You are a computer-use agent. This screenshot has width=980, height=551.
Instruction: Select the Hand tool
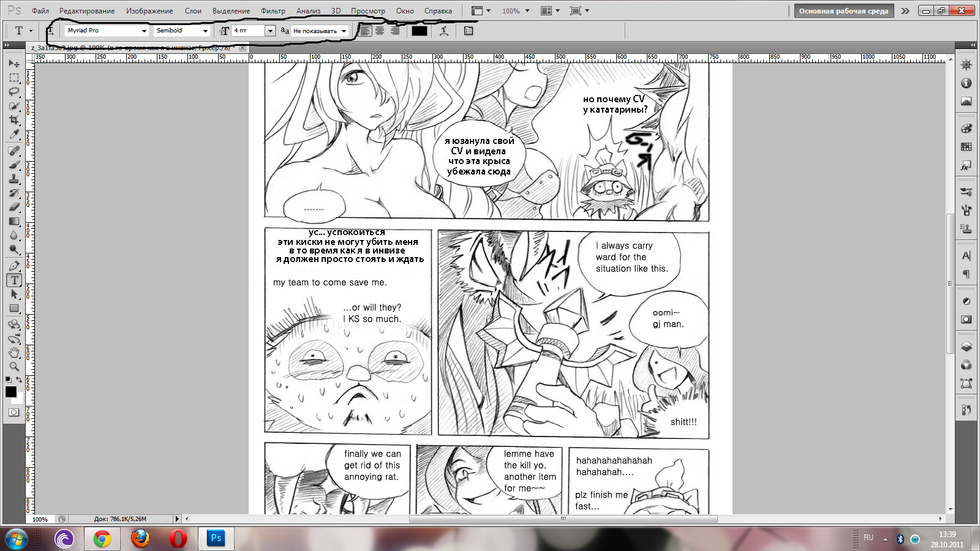14,353
